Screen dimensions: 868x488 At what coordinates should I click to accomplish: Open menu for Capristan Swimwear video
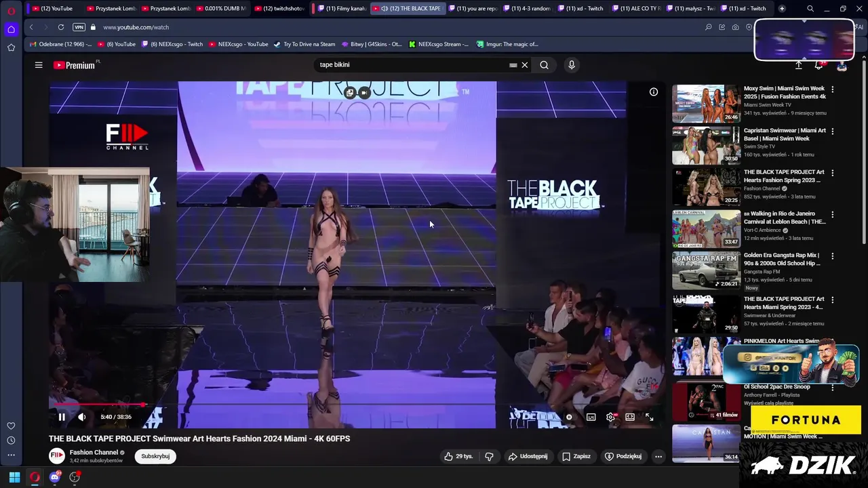[x=833, y=131]
